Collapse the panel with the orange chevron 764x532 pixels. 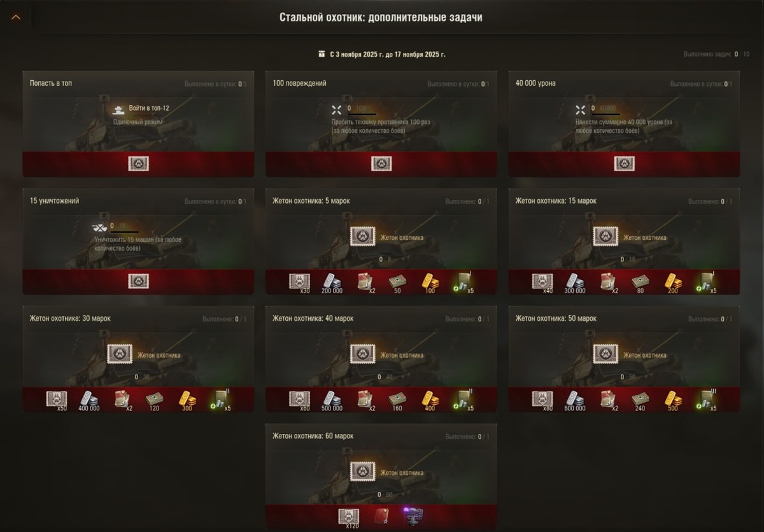click(x=16, y=17)
